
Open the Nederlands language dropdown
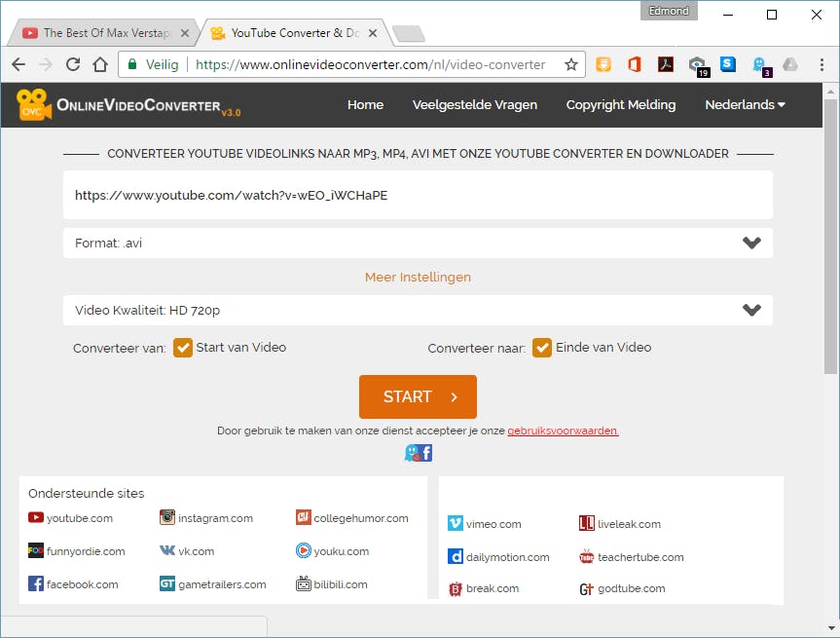point(745,104)
